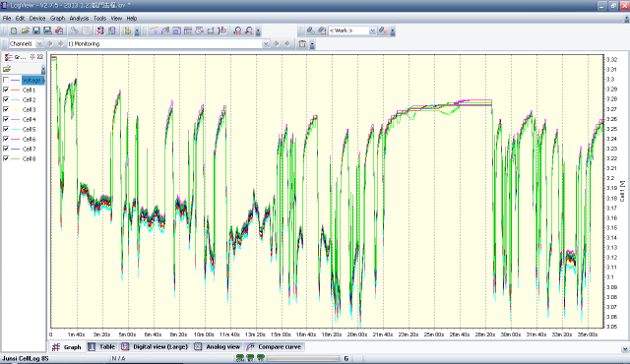Enable the Voltage curve checkbox

pos(6,80)
